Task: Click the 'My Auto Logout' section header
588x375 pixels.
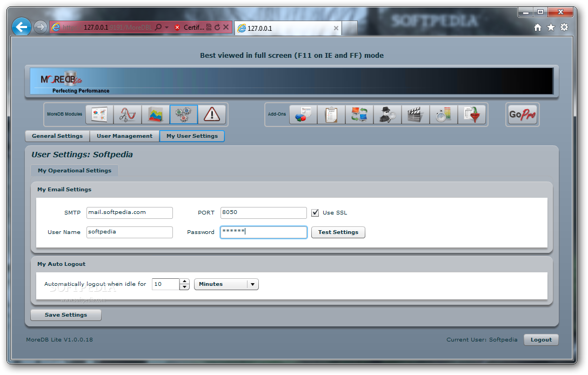Action: [x=62, y=264]
